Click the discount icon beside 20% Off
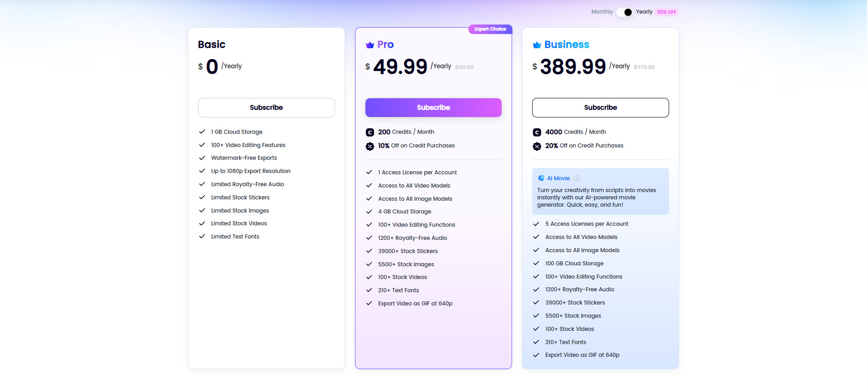This screenshot has width=868, height=391. 537,146
